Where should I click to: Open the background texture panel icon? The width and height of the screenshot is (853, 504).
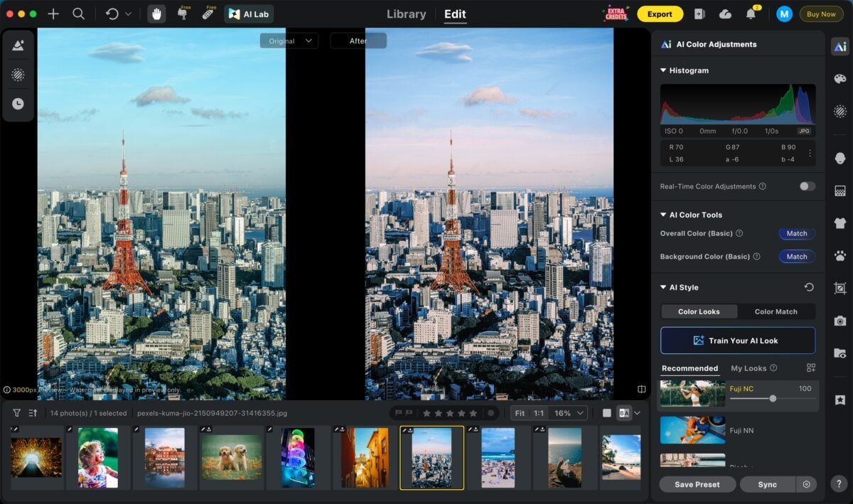pyautogui.click(x=840, y=191)
